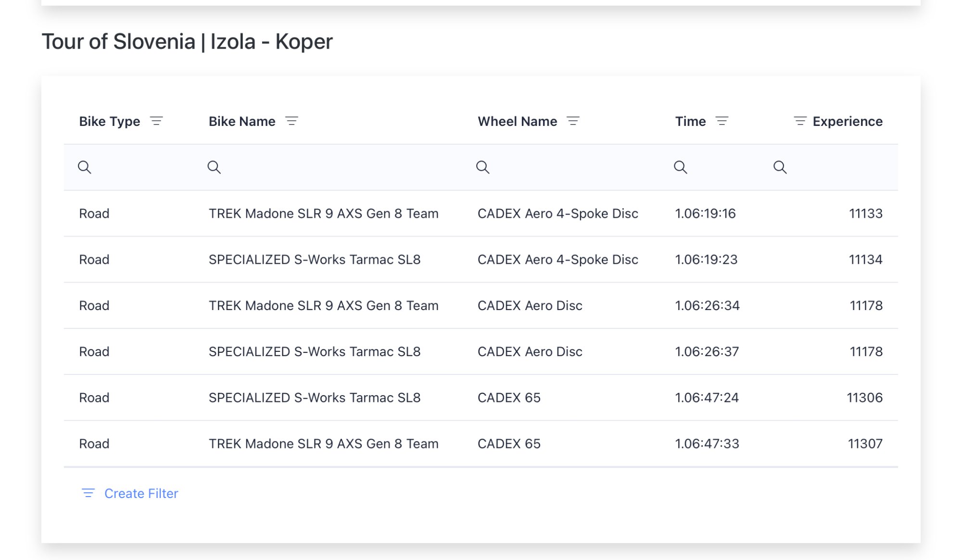962x560 pixels.
Task: Select the CADEX 65 row with time 1.06:47:33
Action: (707, 444)
